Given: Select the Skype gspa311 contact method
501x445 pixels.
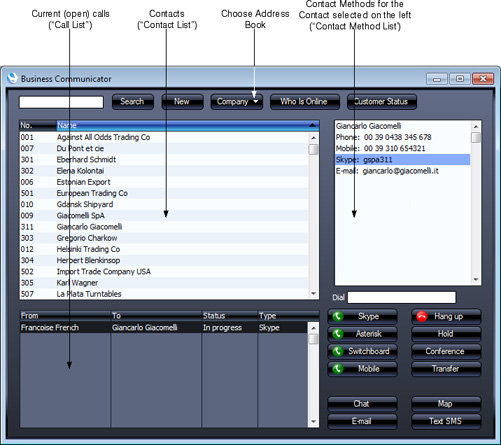Looking at the screenshot, I should click(x=403, y=160).
